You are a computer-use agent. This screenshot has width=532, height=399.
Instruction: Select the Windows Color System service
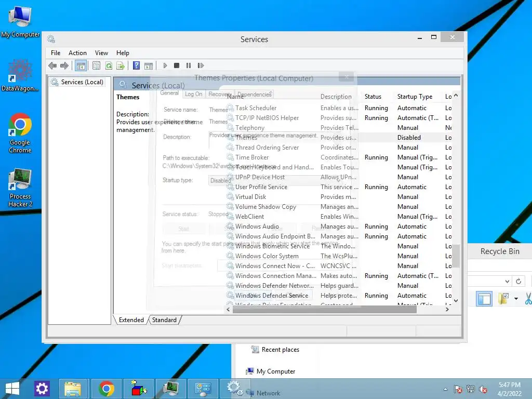[x=339, y=256]
